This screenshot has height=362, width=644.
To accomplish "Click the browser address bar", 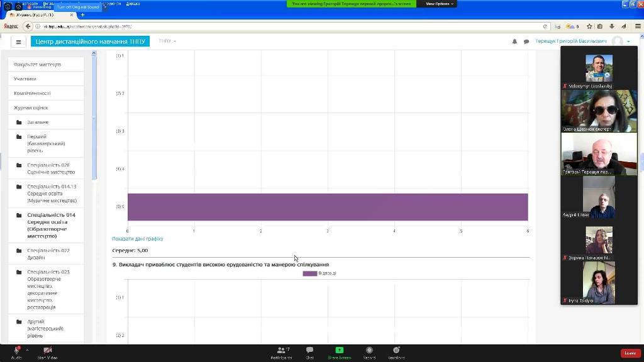I will [289, 26].
